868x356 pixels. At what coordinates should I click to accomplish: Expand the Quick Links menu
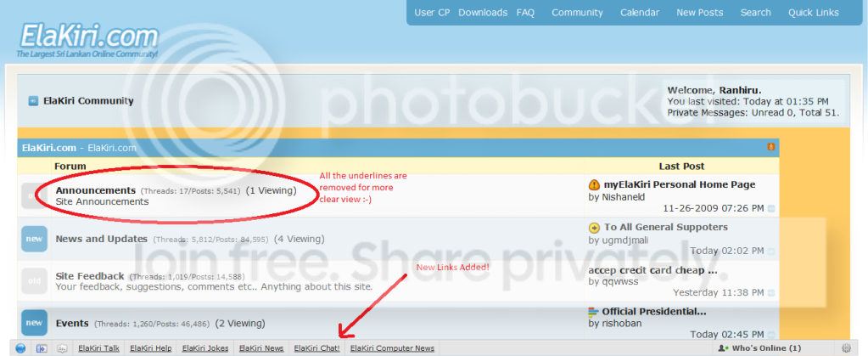(813, 12)
